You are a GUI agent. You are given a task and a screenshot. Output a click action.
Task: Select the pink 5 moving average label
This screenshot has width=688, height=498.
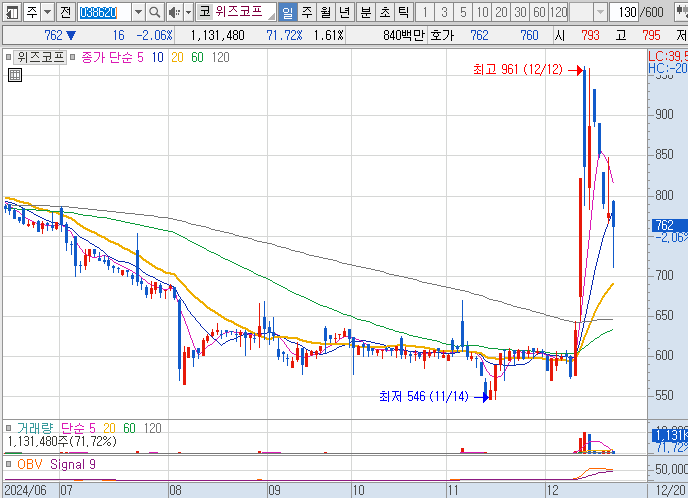[x=140, y=57]
